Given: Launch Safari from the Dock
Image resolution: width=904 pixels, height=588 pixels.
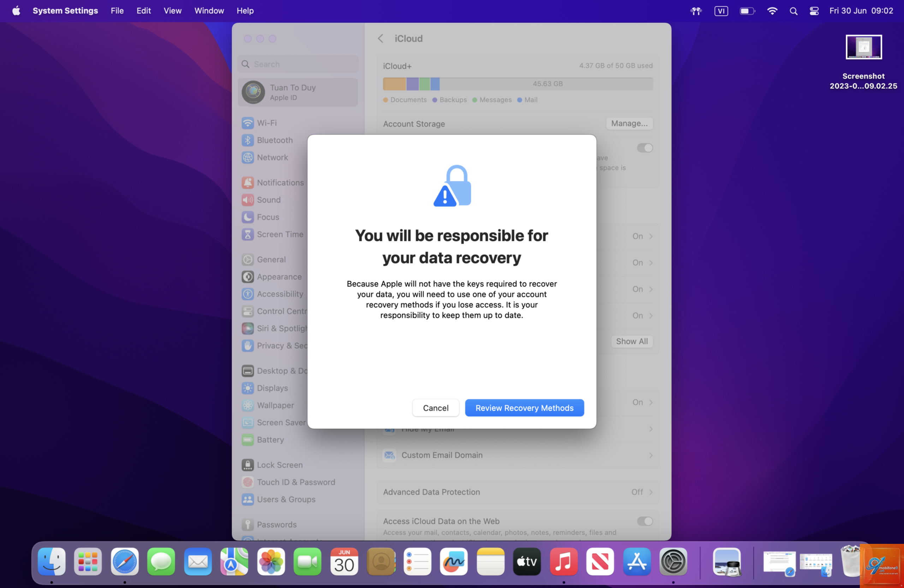Looking at the screenshot, I should point(125,562).
